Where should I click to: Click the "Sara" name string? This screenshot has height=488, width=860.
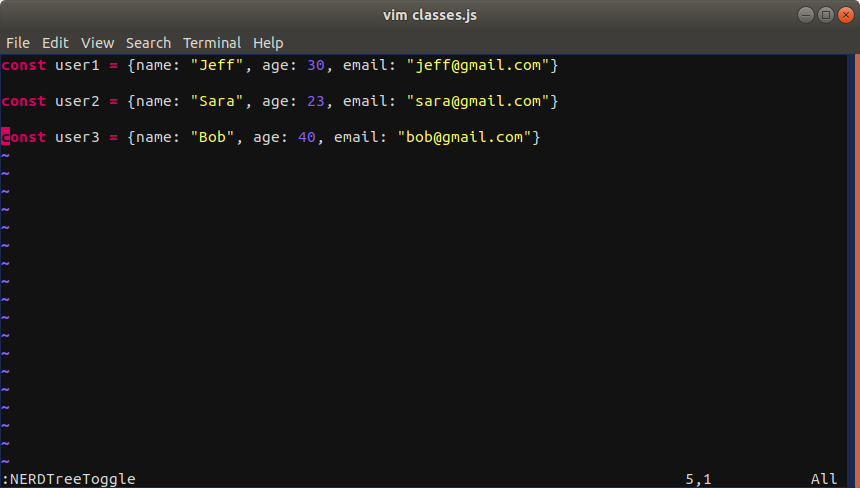click(217, 101)
